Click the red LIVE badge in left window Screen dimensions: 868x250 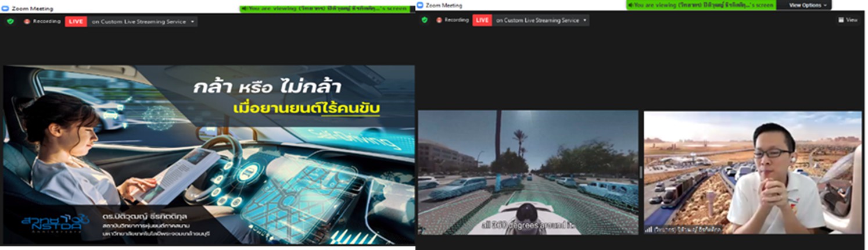tap(76, 22)
